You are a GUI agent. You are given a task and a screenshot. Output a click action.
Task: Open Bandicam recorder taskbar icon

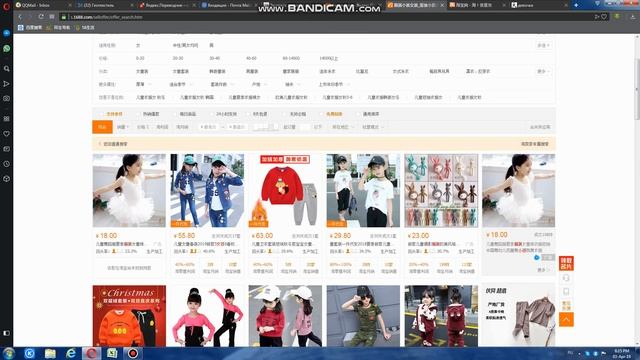point(133,353)
